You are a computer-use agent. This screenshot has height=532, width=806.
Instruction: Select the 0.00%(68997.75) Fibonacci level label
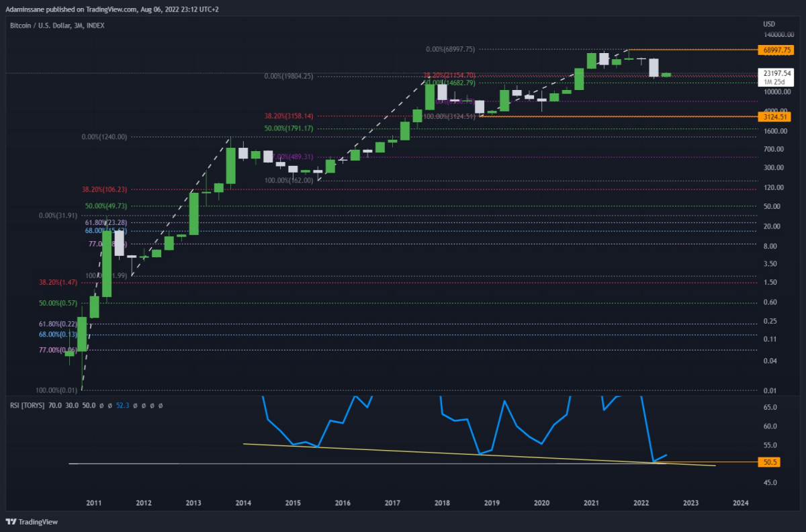[x=451, y=49]
